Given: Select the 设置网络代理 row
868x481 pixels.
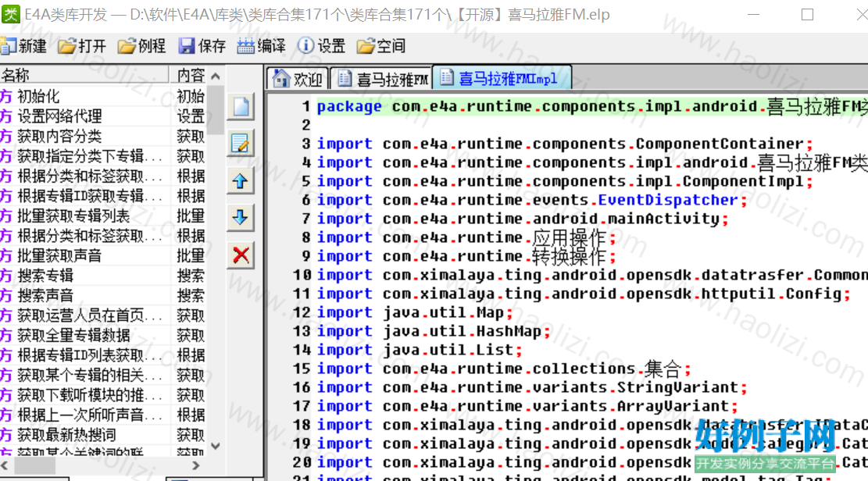Looking at the screenshot, I should pos(103,116).
